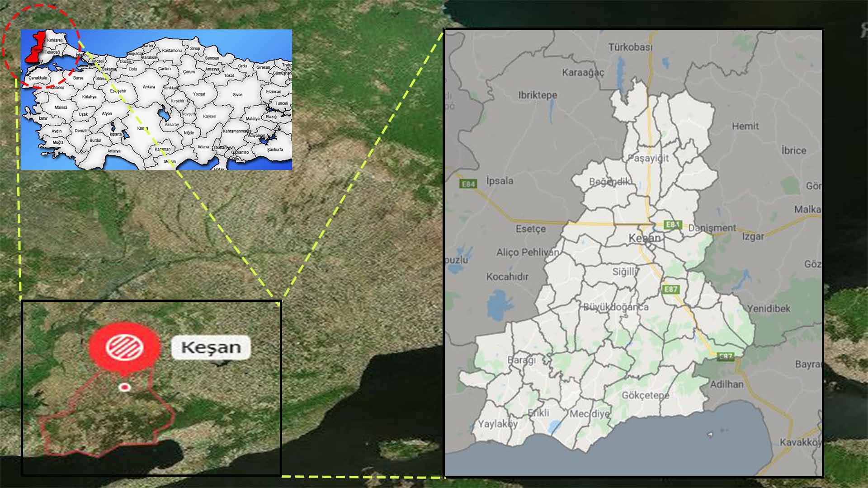Click the red Keşan location pin marker
Viewport: 868px width, 488px height.
[124, 347]
